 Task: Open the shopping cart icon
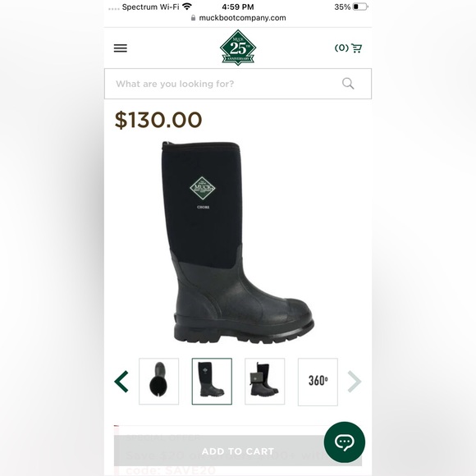pyautogui.click(x=357, y=48)
